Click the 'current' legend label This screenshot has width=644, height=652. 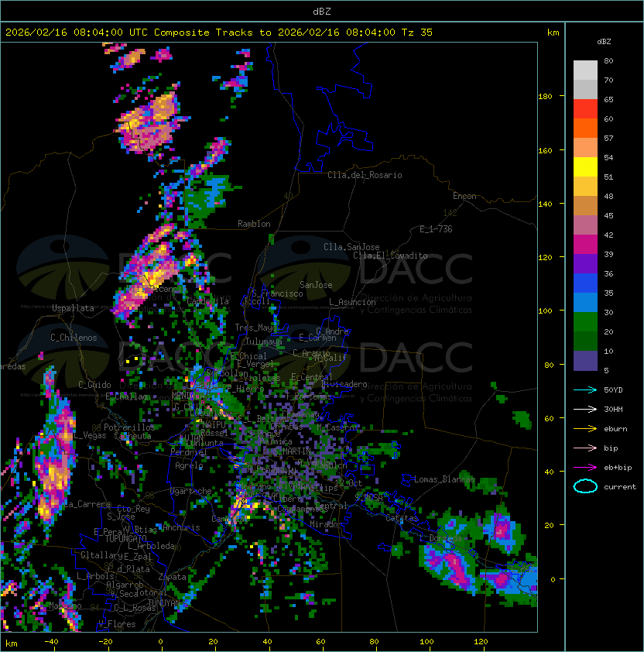(619, 487)
